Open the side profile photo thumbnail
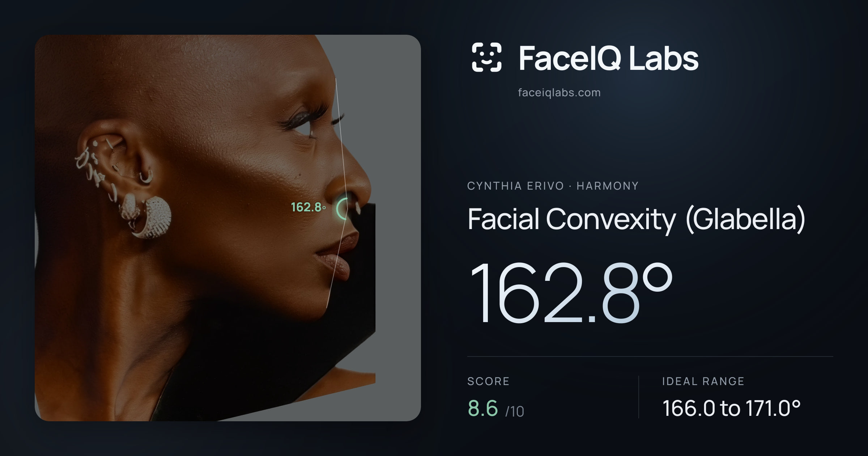This screenshot has height=456, width=868. [228, 228]
